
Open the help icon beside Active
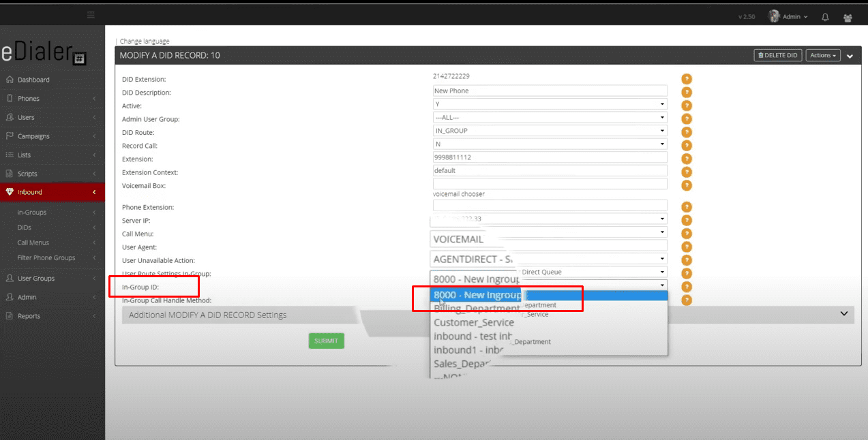687,106
